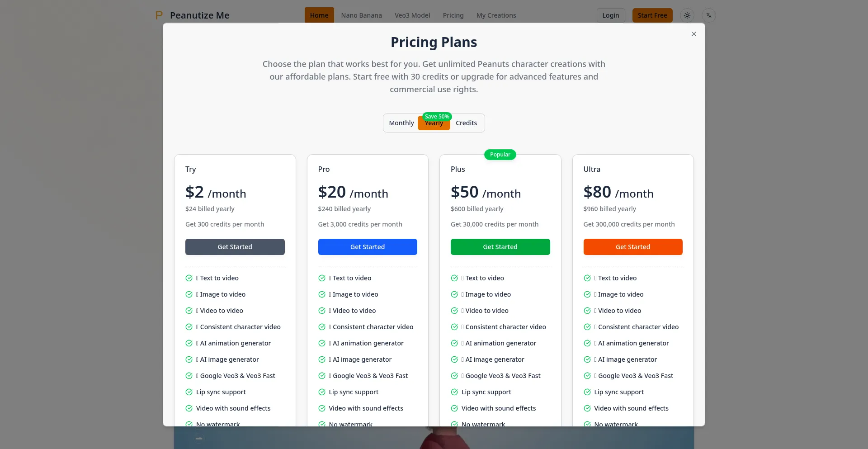868x449 pixels.
Task: Select the Yearly billing option
Action: click(434, 124)
